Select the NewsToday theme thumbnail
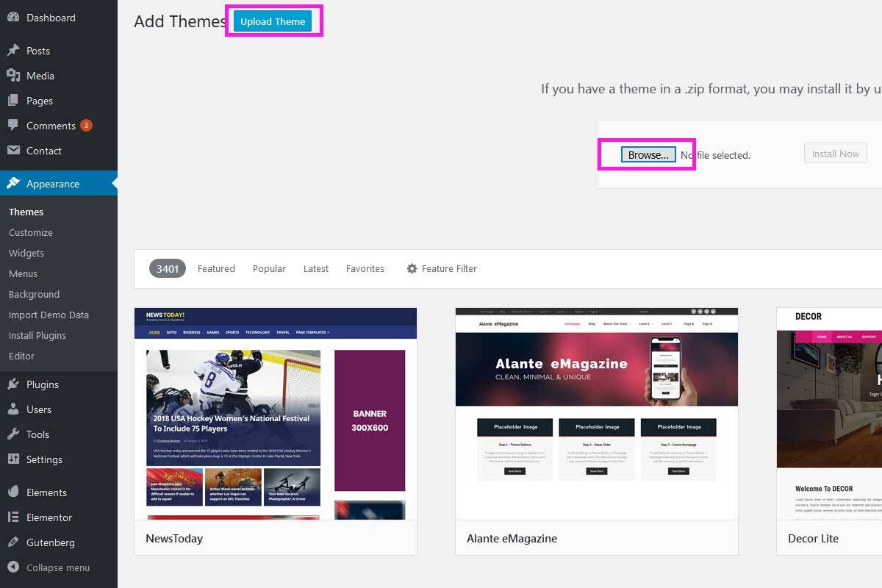Viewport: 882px width, 588px height. coord(276,414)
